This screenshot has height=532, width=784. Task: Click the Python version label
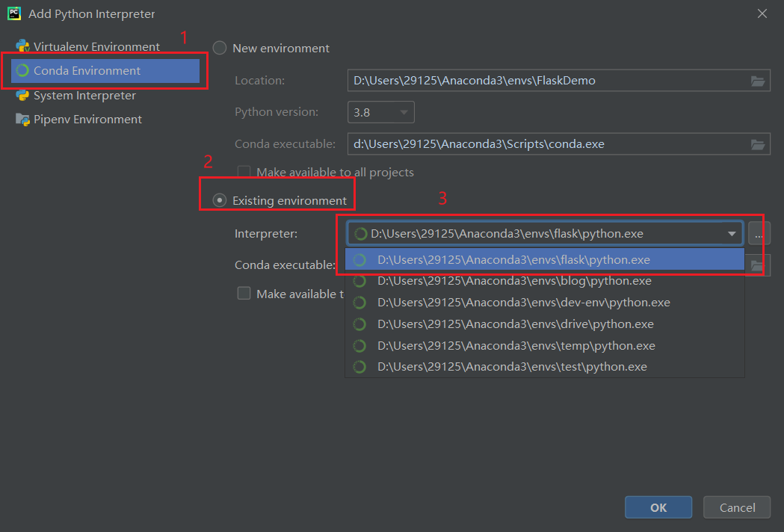(277, 112)
